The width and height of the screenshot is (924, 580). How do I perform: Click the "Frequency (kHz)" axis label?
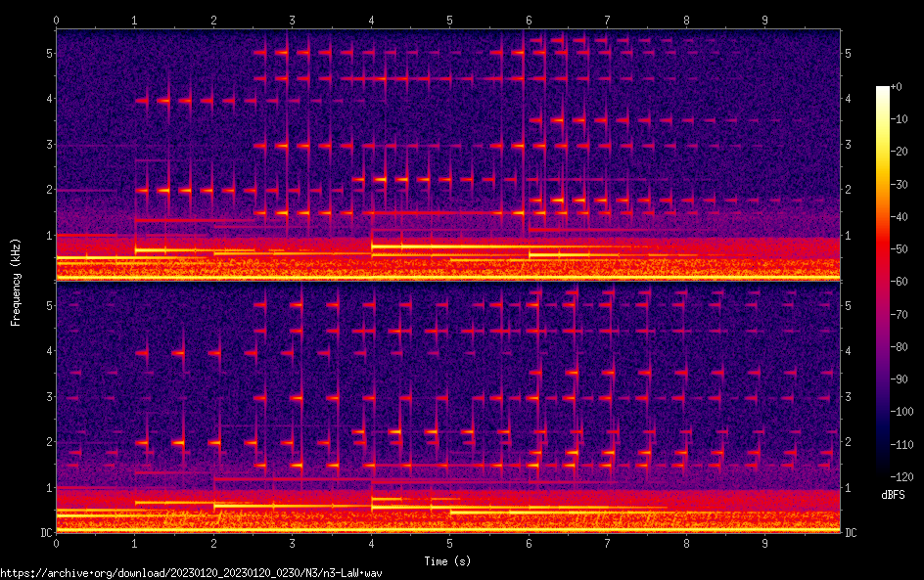click(x=15, y=282)
